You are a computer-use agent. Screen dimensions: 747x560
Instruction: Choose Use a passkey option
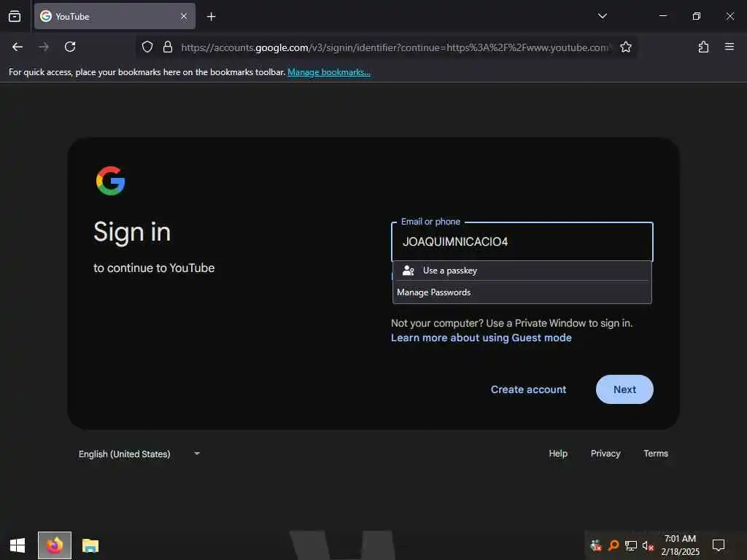[x=522, y=271]
